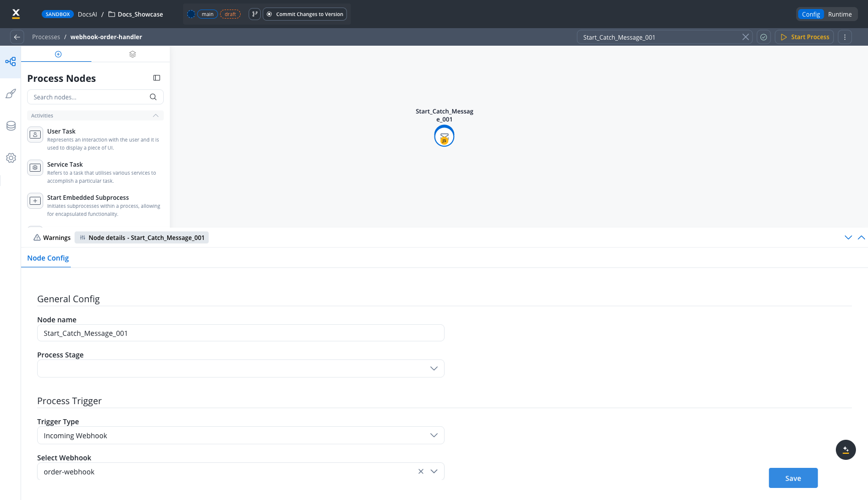The image size is (868, 500).
Task: Switch to Runtime mode
Action: (840, 14)
